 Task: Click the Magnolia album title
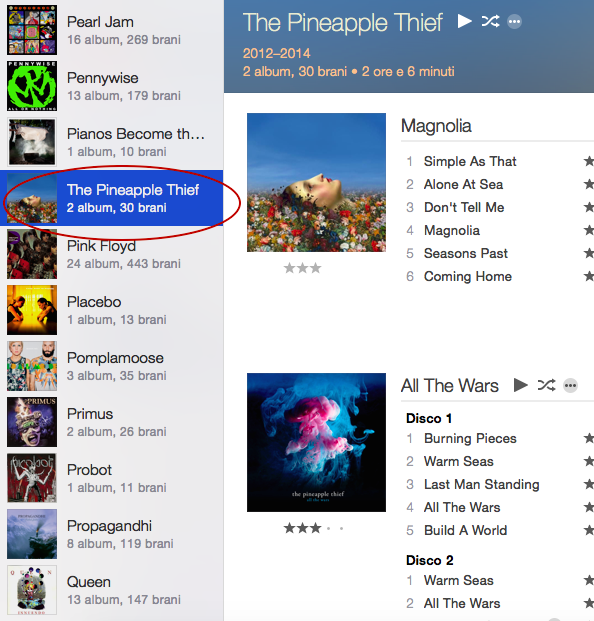point(436,126)
